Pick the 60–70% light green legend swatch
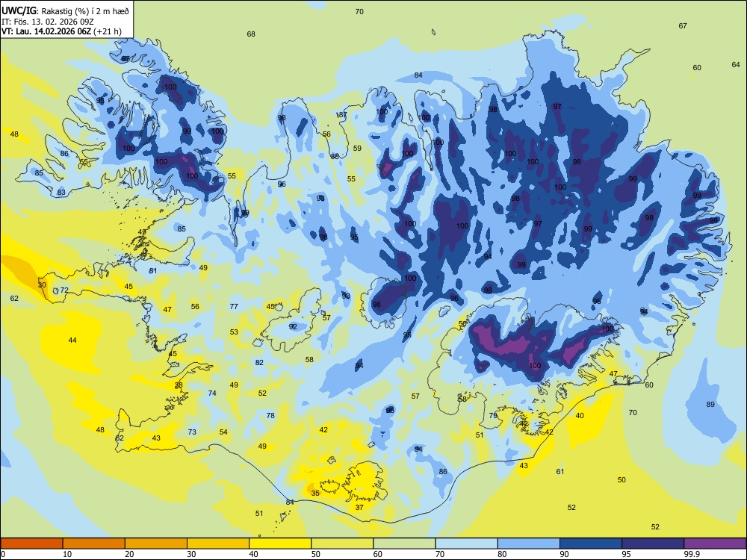 tap(404, 544)
